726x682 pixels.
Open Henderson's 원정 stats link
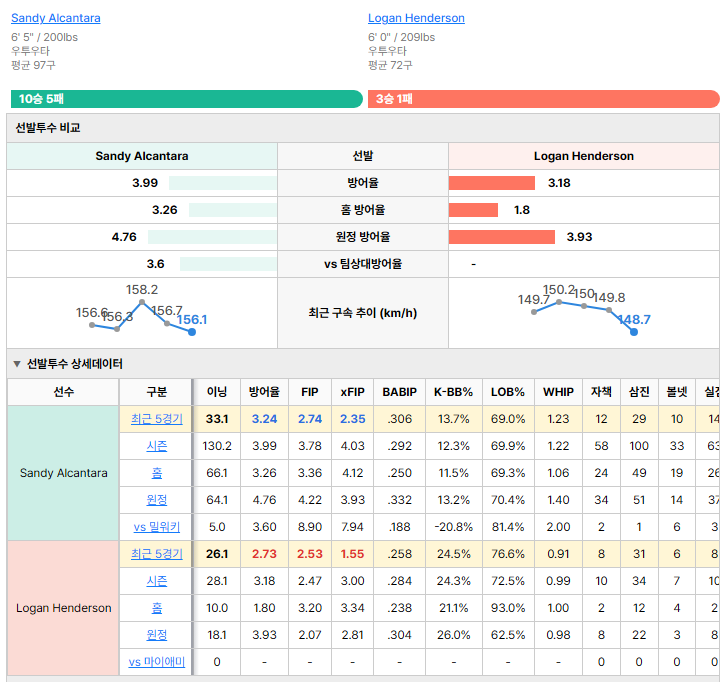(156, 635)
